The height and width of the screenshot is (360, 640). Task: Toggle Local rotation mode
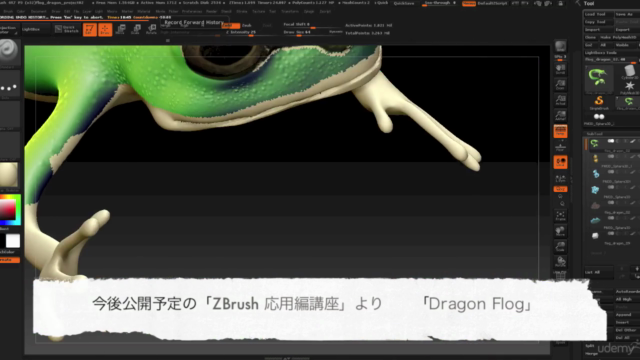click(x=560, y=162)
